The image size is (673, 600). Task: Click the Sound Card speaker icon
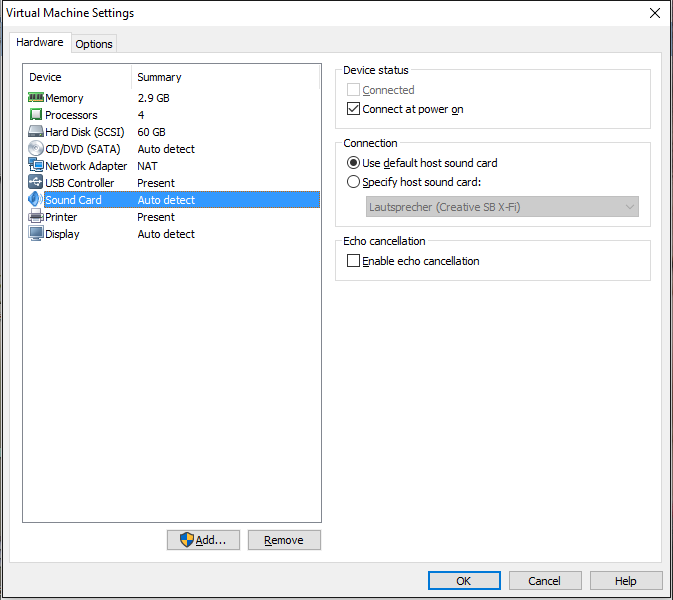click(36, 200)
